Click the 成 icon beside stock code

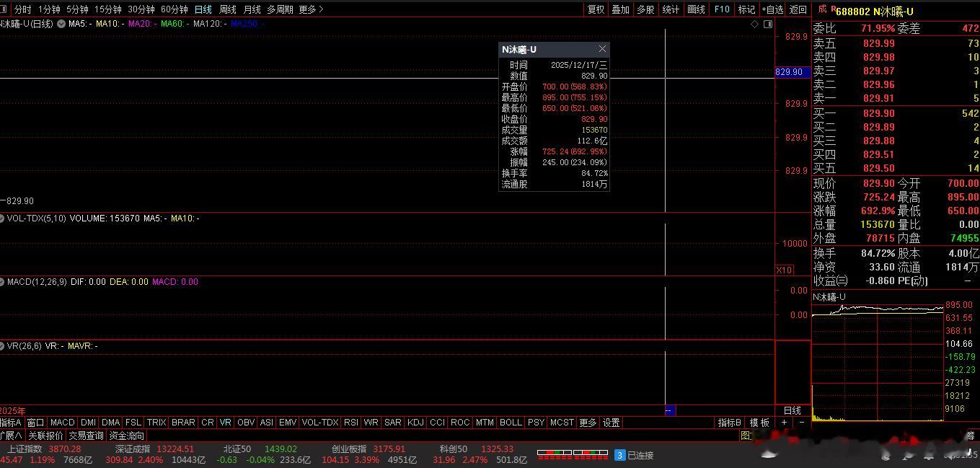tap(822, 9)
